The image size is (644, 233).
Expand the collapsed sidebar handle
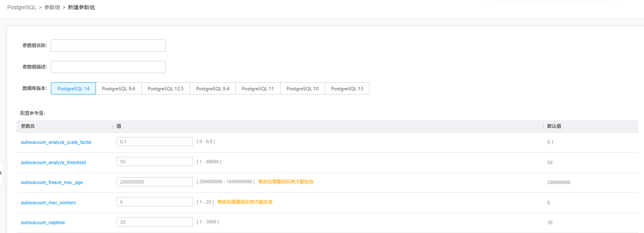[1, 173]
